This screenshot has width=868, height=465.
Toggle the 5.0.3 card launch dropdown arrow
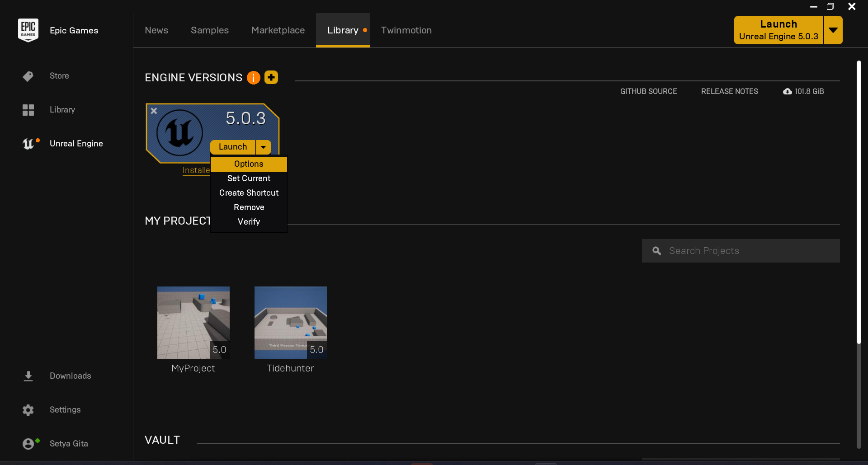pos(264,147)
